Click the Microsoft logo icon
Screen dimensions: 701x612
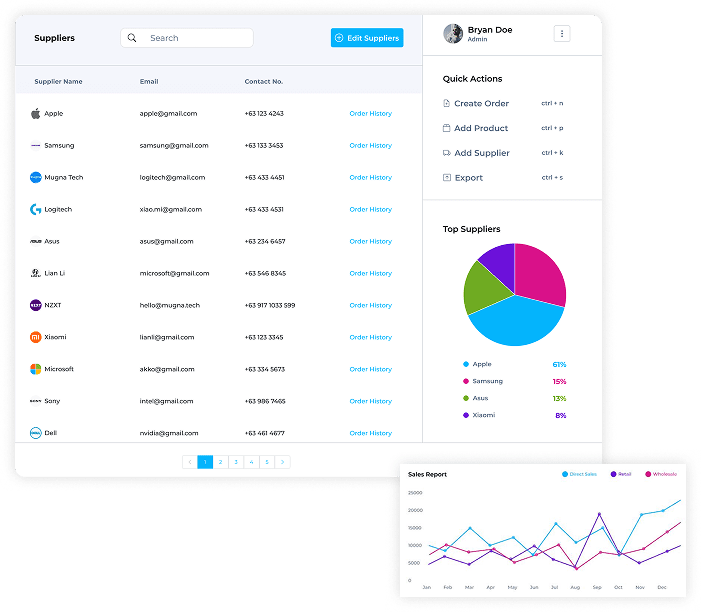(35, 370)
